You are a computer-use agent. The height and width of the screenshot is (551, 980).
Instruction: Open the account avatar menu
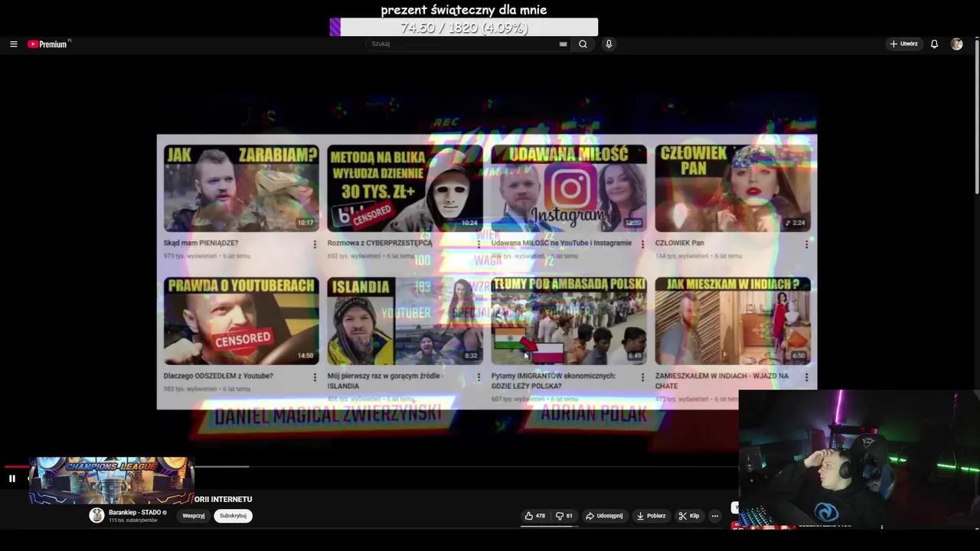coord(956,44)
